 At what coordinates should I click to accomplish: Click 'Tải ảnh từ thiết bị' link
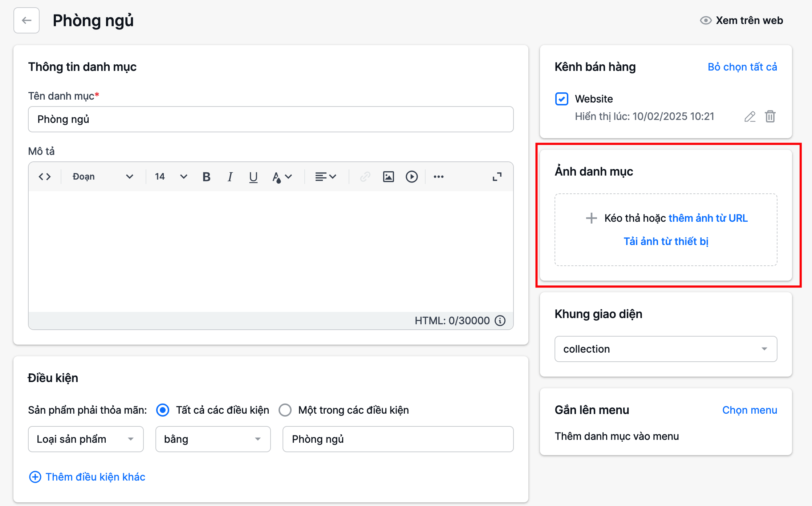coord(666,241)
